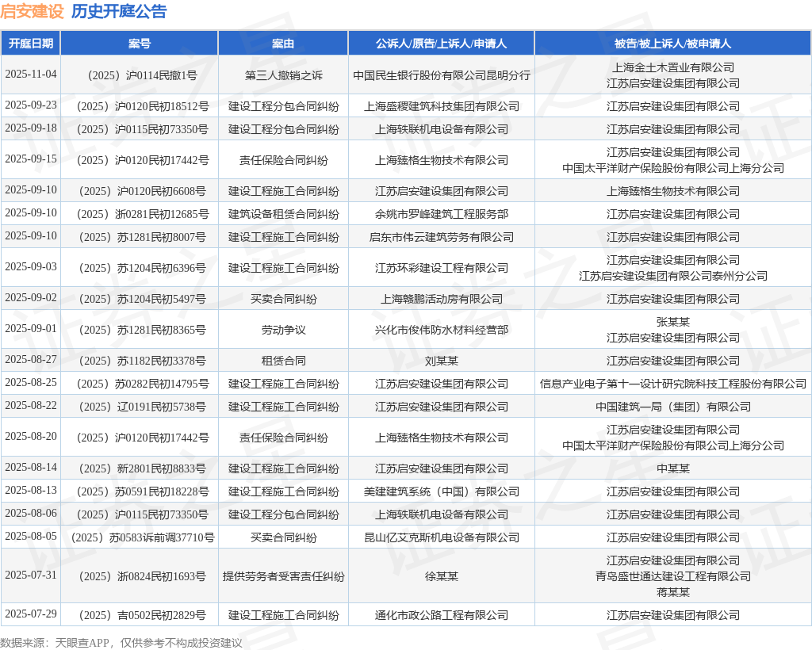Screen dimensions: 812x650
Task: Click 蒋某某 defendant text
Action: point(672,592)
